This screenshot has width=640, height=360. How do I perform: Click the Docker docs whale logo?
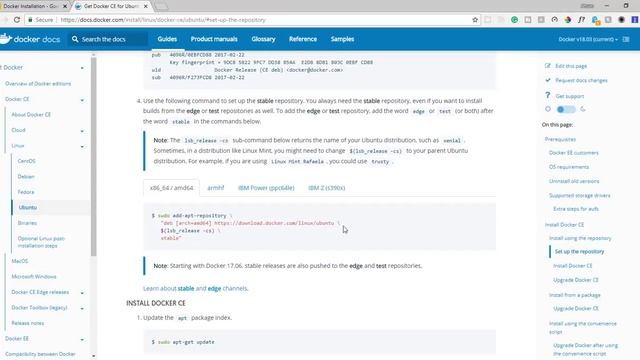coord(6,39)
